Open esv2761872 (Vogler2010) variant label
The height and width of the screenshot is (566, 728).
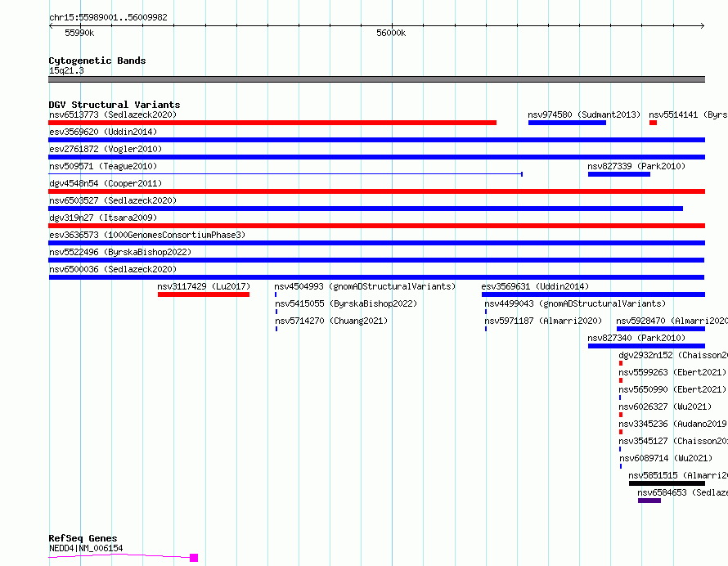click(x=106, y=149)
